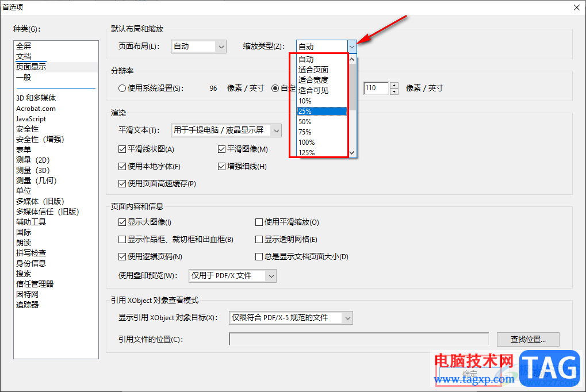This screenshot has width=586, height=392.
Task: Open 3D 和多媒体 preferences
Action: tap(36, 98)
